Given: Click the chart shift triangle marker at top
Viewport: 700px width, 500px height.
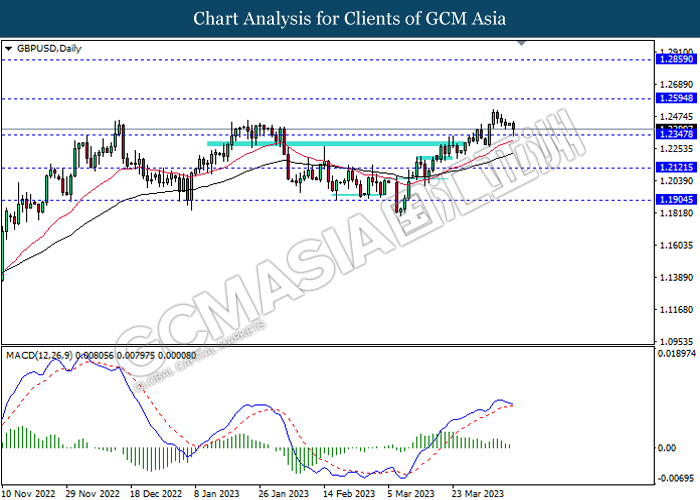Looking at the screenshot, I should click(x=521, y=43).
